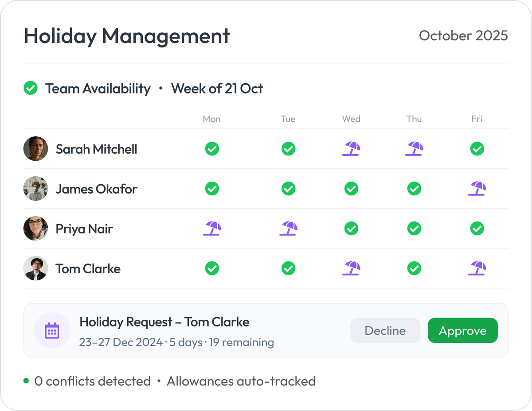Decline Tom Clarke's holiday request
The height and width of the screenshot is (411, 532).
385,330
